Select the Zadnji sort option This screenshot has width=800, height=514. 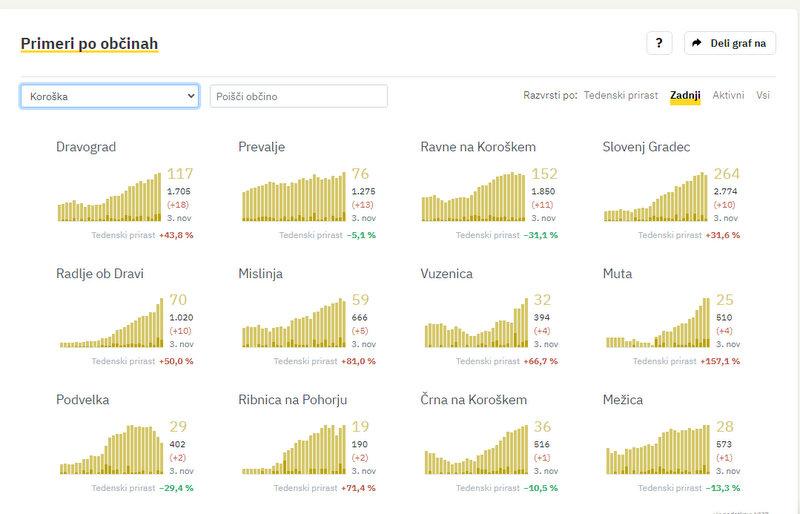click(x=685, y=95)
